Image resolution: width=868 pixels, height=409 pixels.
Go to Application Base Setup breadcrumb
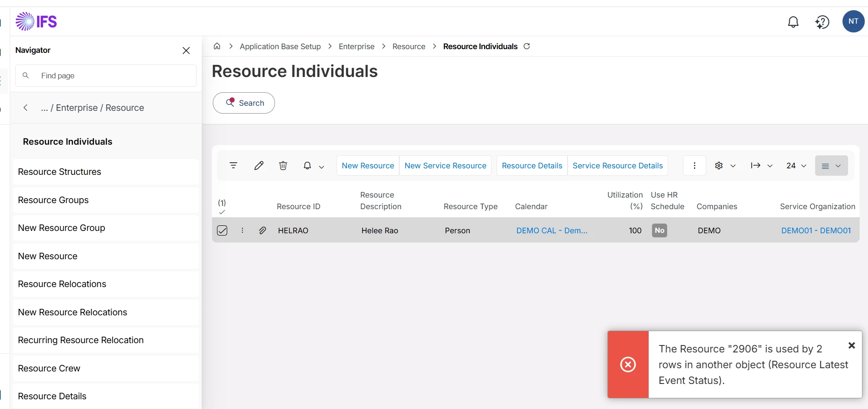coord(280,46)
